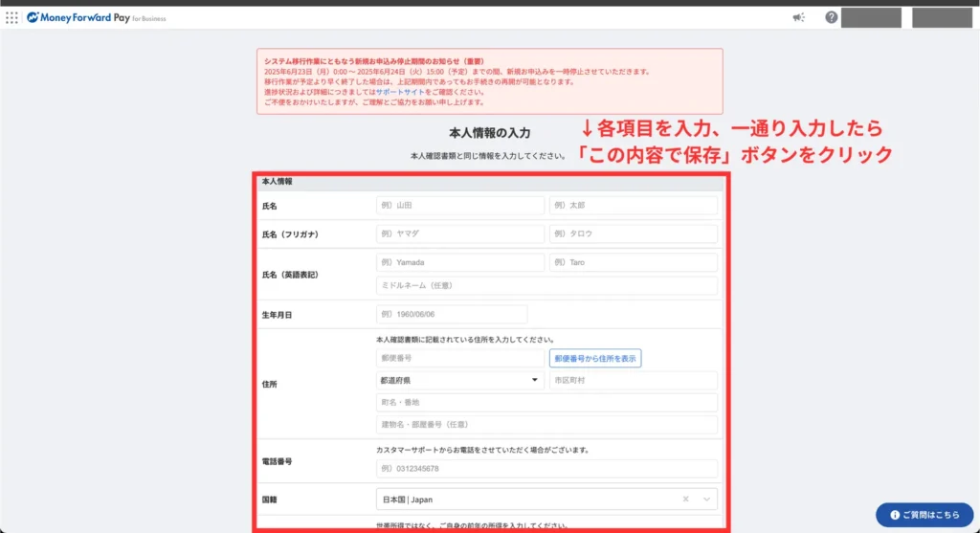Select the ミドルネーム (任意) input
The height and width of the screenshot is (533, 980).
tap(546, 286)
